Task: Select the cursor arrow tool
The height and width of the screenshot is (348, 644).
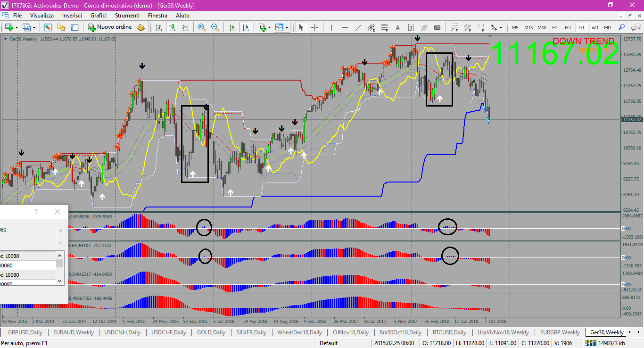Action: point(301,27)
